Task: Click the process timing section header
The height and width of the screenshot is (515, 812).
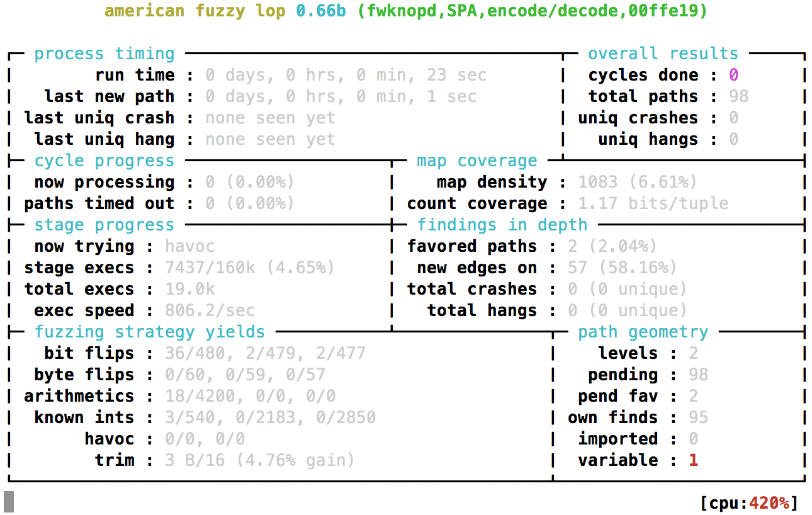Action: click(104, 54)
